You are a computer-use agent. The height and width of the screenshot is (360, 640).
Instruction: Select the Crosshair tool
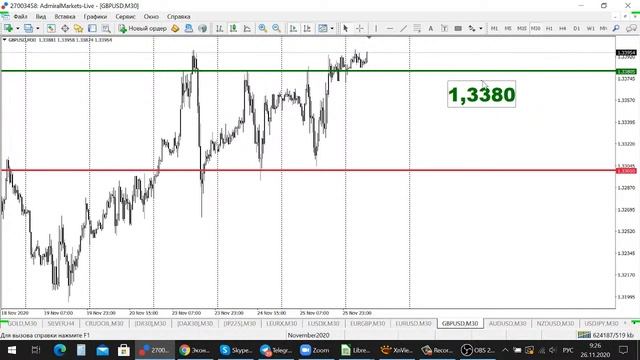tap(360, 28)
